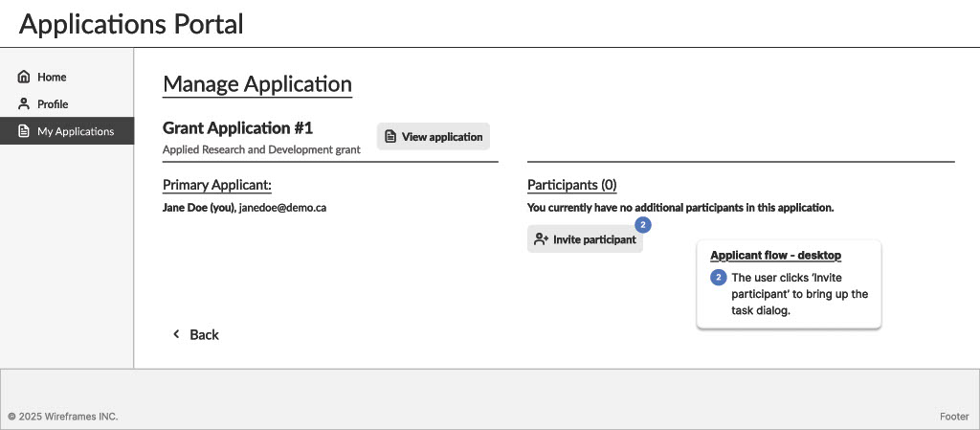The height and width of the screenshot is (430, 980).
Task: Click the Applications Portal site title
Action: tap(131, 24)
